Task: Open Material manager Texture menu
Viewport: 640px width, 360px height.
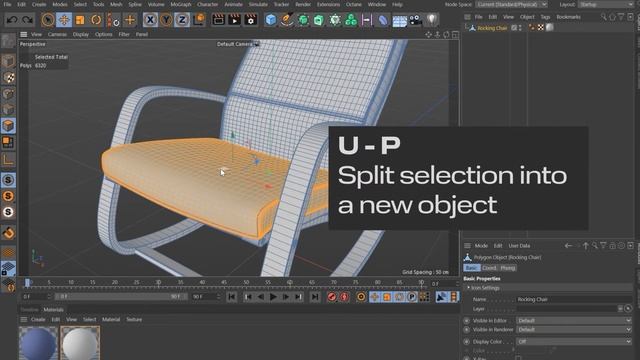Action: tap(134, 320)
